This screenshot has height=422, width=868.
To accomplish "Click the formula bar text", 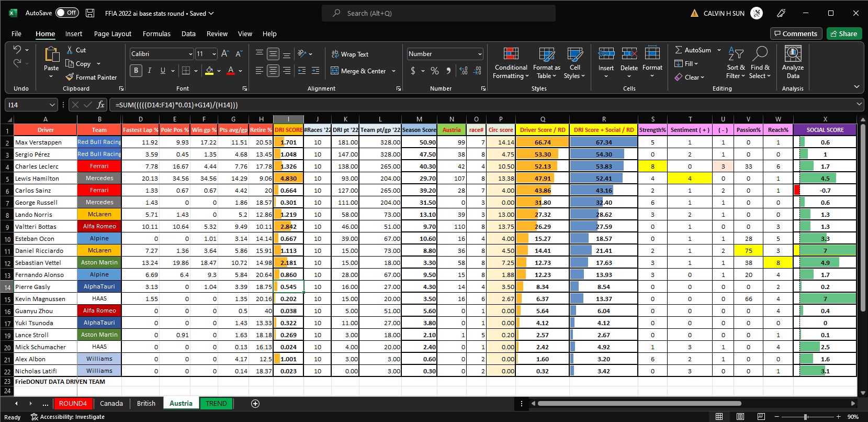I will point(176,105).
